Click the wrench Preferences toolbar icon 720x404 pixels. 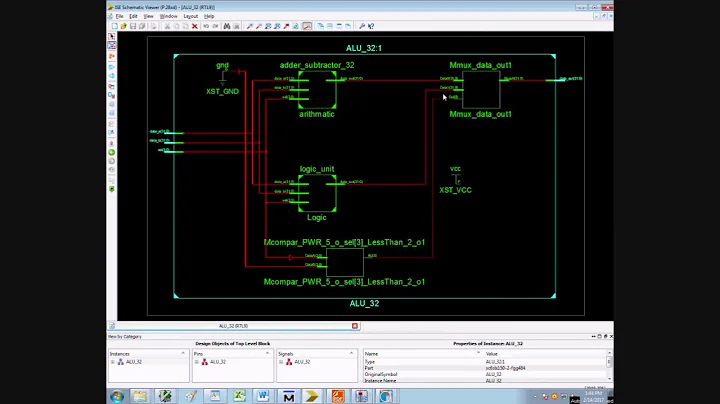tap(362, 26)
